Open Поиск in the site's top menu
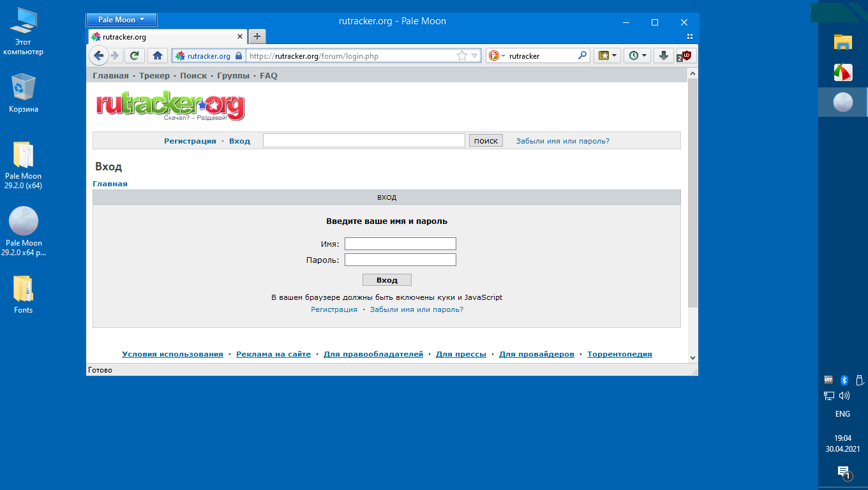868x490 pixels. coord(193,75)
